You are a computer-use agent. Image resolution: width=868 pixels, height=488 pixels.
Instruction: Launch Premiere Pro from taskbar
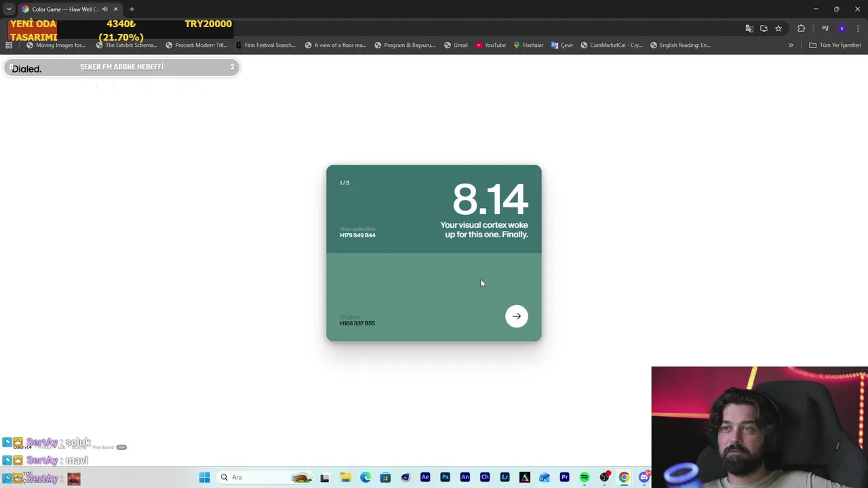(564, 478)
